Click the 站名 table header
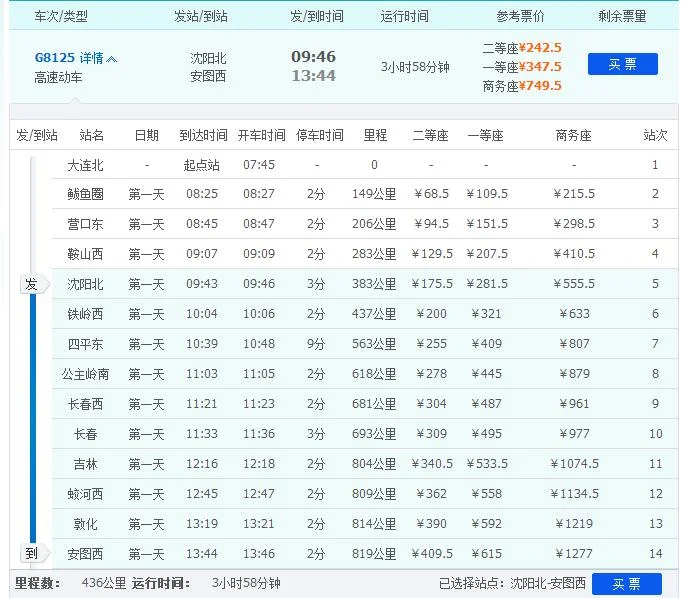 click(x=92, y=135)
